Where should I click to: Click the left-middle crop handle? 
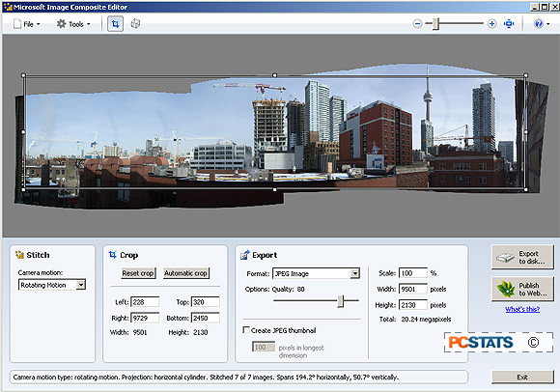[23, 132]
